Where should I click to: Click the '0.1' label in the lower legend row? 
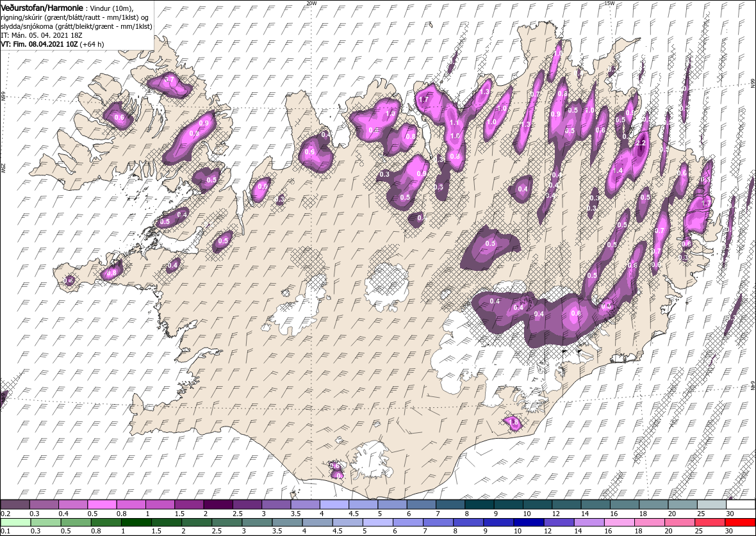click(x=5, y=531)
